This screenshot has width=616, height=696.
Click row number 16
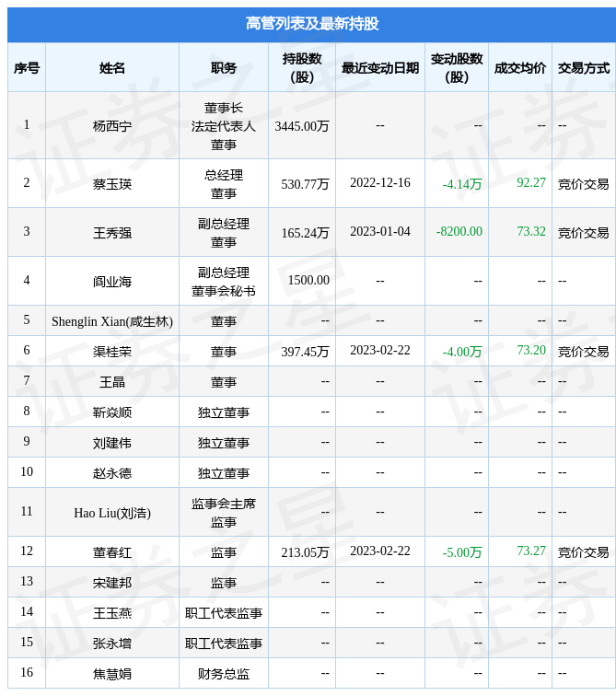(27, 672)
